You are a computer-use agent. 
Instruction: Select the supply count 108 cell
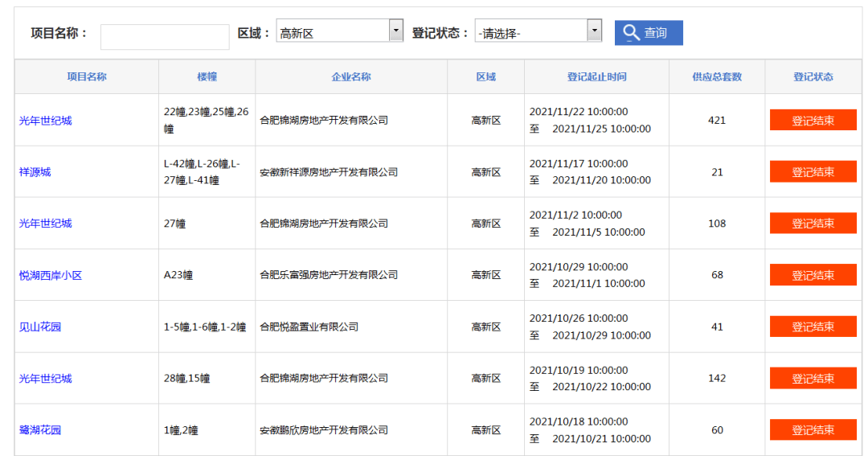(717, 224)
